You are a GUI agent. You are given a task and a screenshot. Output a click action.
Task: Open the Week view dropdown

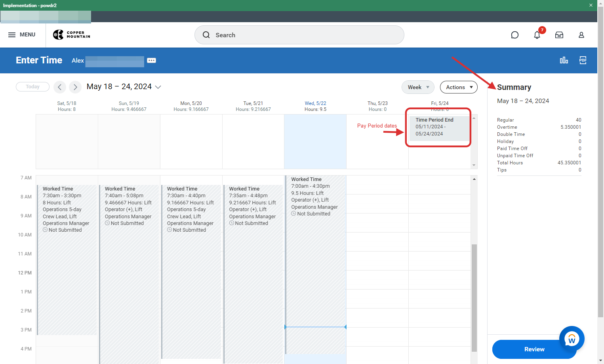pyautogui.click(x=418, y=87)
